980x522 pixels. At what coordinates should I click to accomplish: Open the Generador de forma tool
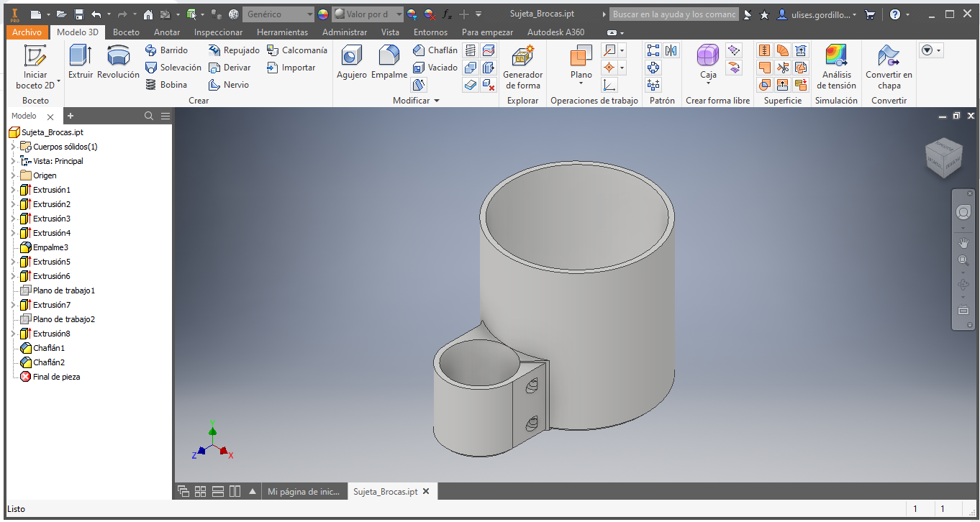(x=523, y=67)
